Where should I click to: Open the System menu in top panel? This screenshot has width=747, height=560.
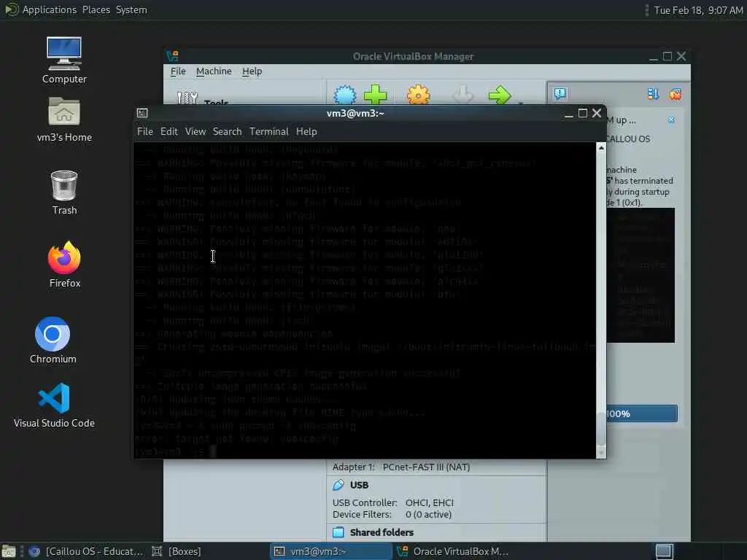click(131, 9)
